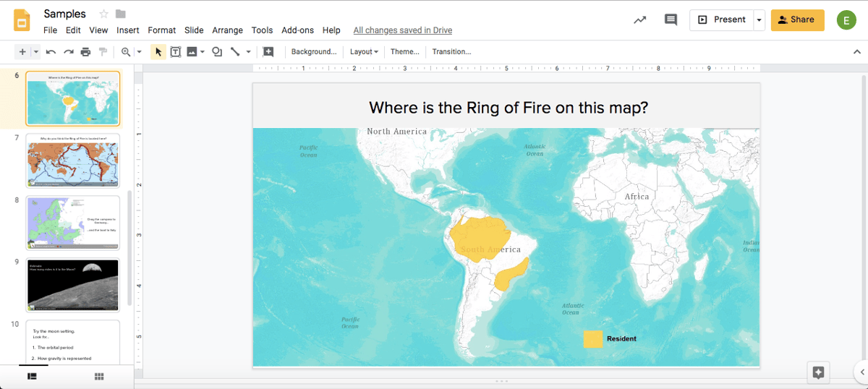
Task: Click the yellow Resident legend swatch
Action: pos(593,339)
